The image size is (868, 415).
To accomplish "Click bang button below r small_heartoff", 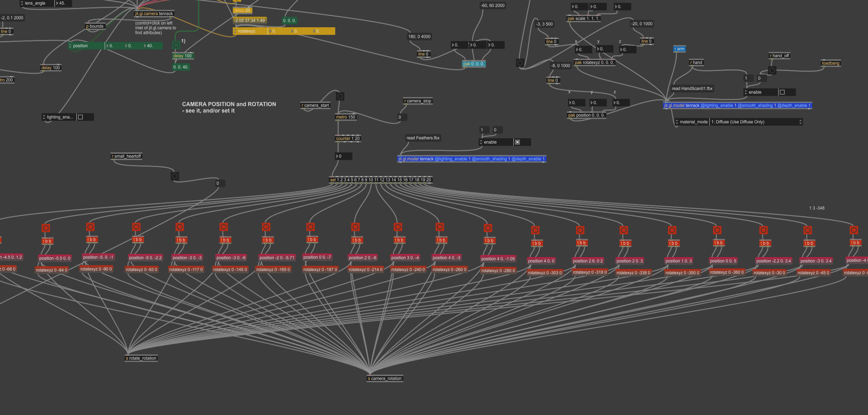I will click(x=175, y=176).
